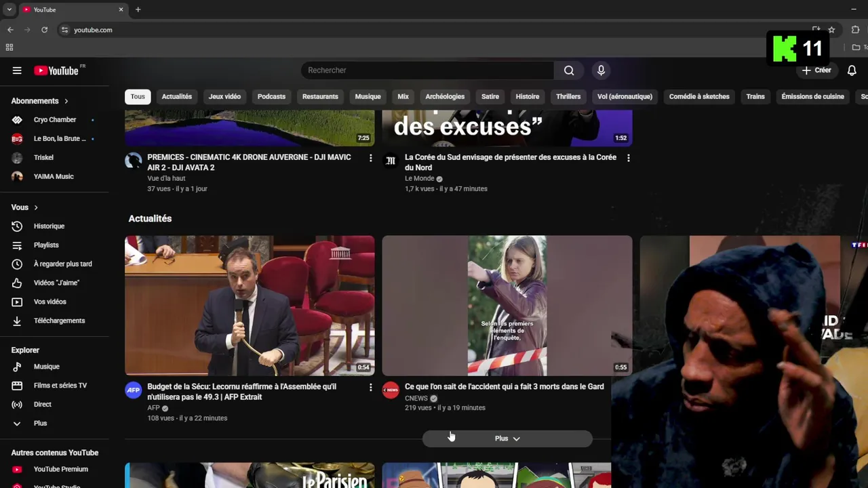Open the Vue d'la haut channel name
The image size is (868, 488).
click(x=166, y=179)
